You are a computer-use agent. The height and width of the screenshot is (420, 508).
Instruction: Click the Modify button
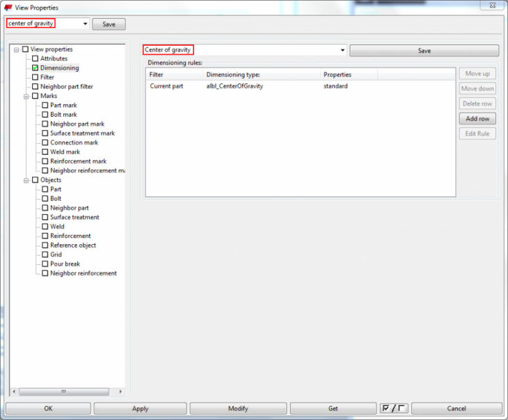[238, 408]
